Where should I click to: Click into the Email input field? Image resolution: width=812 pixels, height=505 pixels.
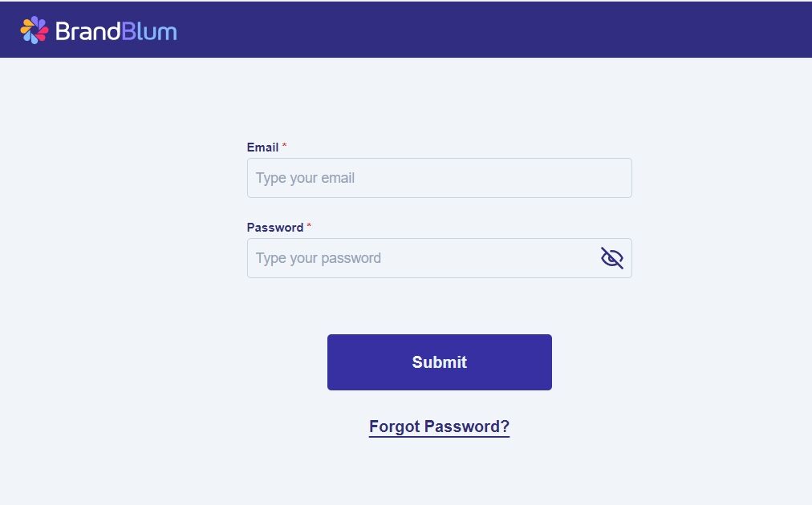click(439, 178)
